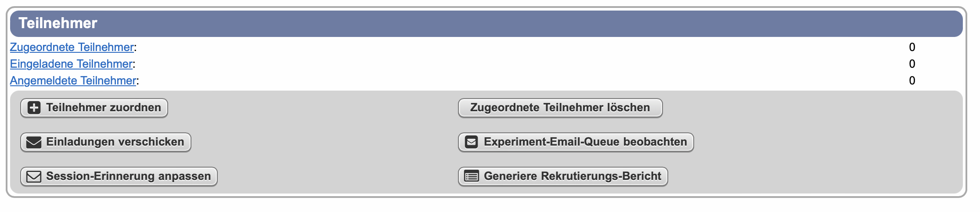Click the outlined envelope icon for Session-Erinnerung
Screen dimensions: 980x212
tap(34, 176)
